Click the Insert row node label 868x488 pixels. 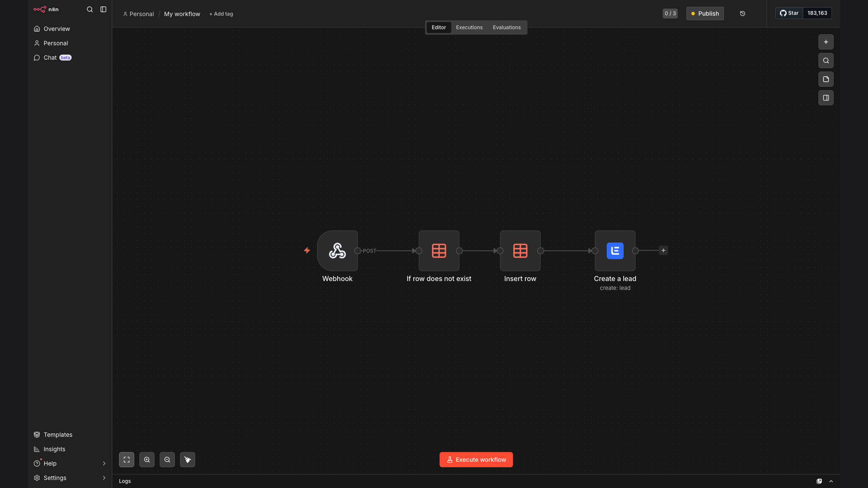click(520, 279)
